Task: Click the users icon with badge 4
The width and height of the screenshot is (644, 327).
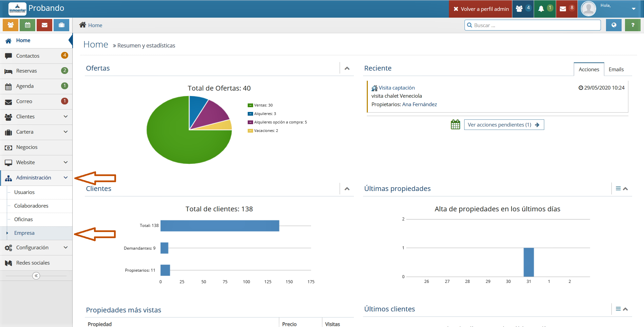Action: click(523, 9)
